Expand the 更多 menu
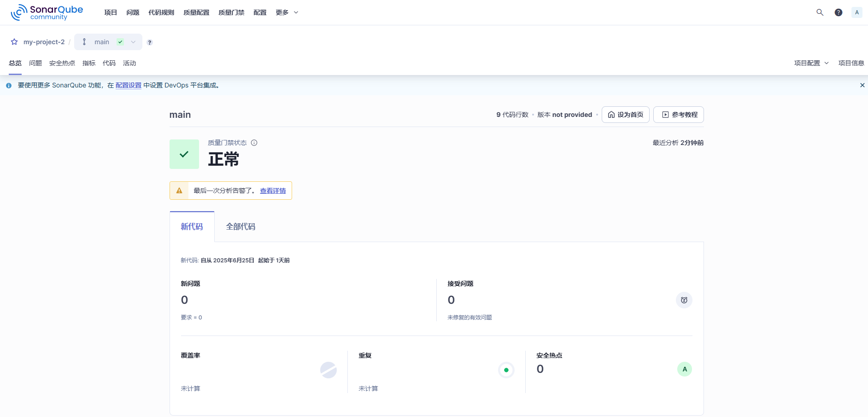The height and width of the screenshot is (417, 868). click(x=287, y=12)
